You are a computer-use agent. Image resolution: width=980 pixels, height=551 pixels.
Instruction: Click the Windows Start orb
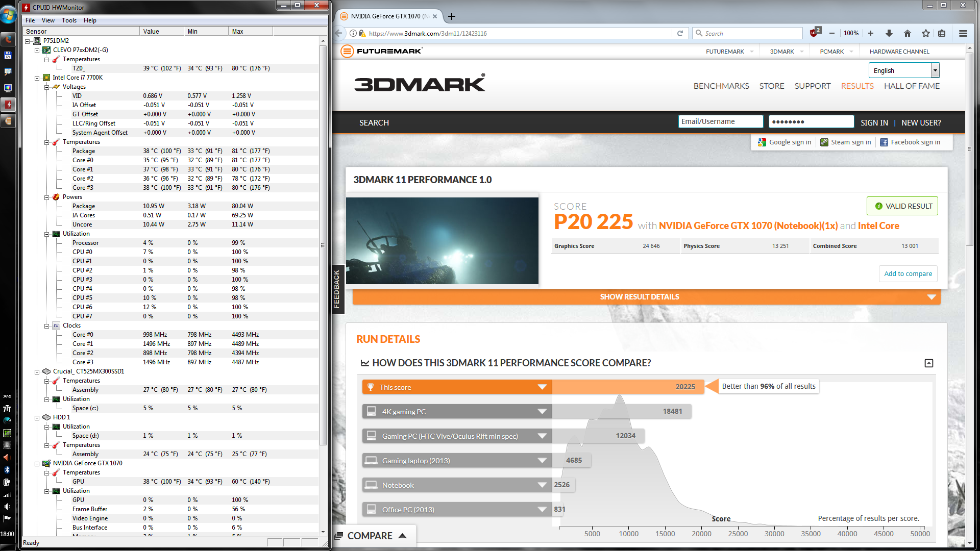coord(8,15)
